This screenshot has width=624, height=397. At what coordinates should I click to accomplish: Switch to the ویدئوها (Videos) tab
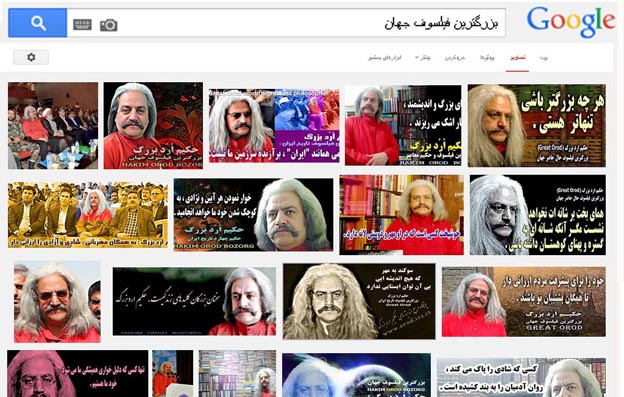[x=487, y=58]
